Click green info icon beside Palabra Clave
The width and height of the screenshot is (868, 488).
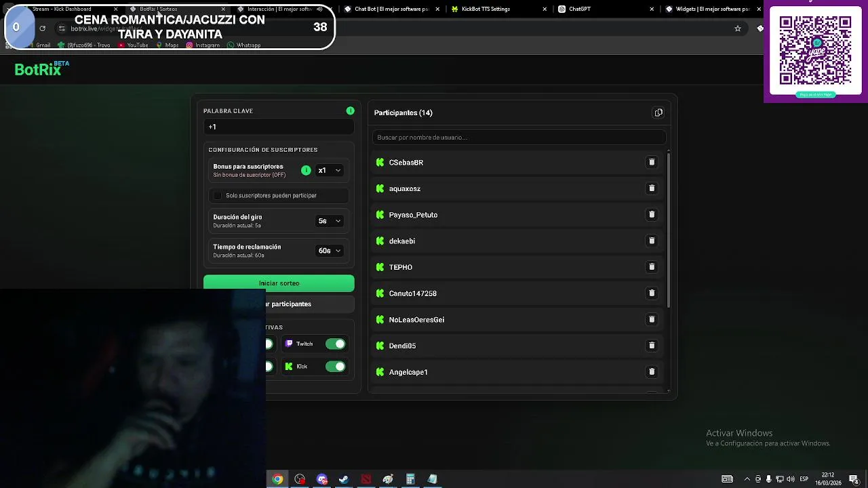[x=350, y=110]
